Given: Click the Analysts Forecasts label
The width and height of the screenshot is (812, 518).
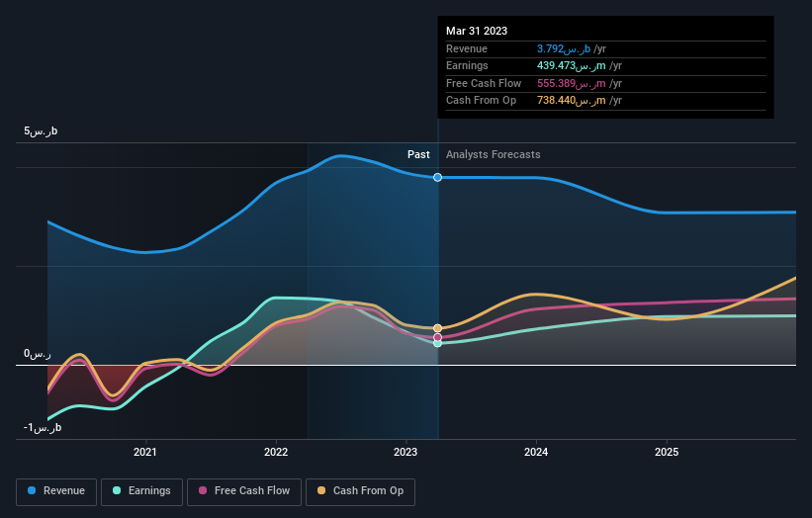Looking at the screenshot, I should [493, 154].
